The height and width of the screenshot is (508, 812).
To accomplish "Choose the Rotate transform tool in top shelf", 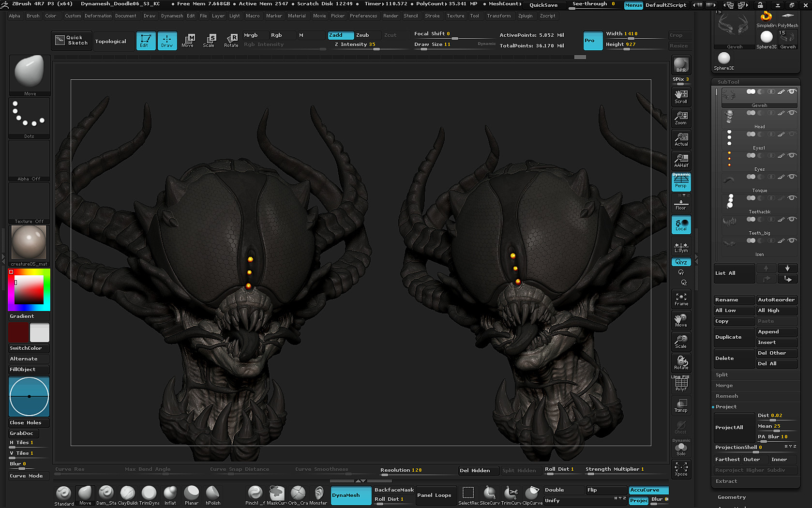I will pyautogui.click(x=231, y=41).
